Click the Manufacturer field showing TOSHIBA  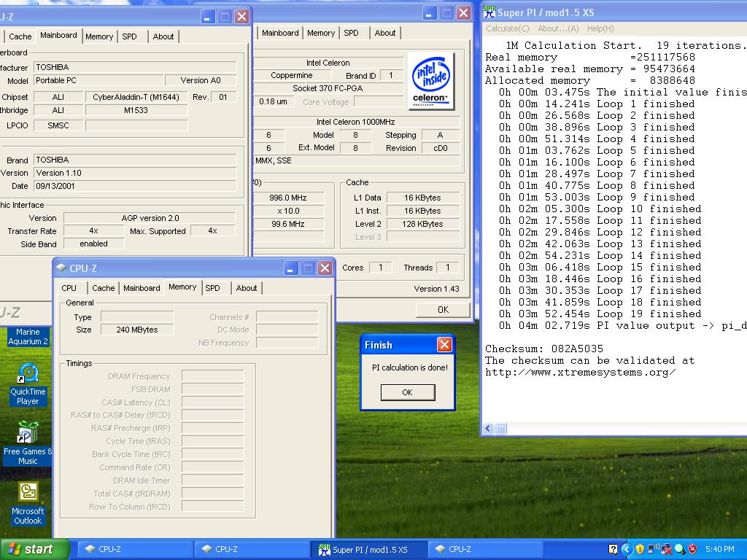click(135, 67)
